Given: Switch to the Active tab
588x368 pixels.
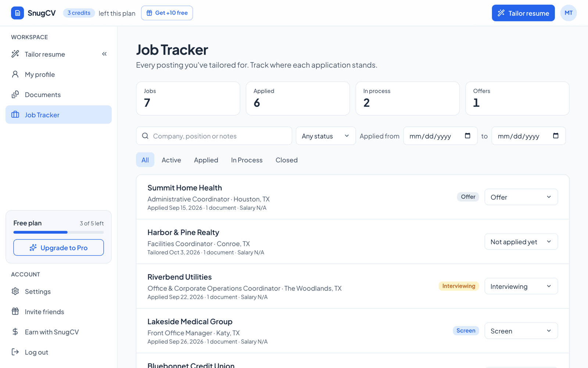Looking at the screenshot, I should click(171, 160).
